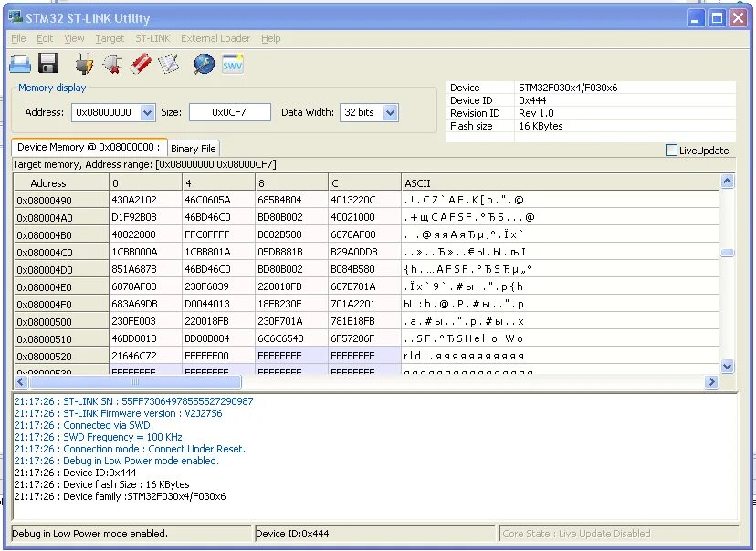756x551 pixels.
Task: Click the vertical scrollbar thumb of memory table
Action: 727,253
